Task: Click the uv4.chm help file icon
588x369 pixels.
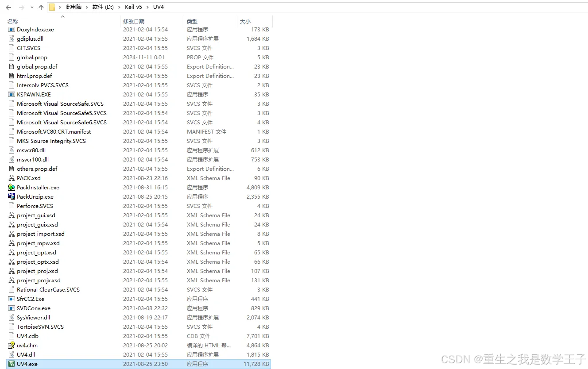Action: (12, 345)
